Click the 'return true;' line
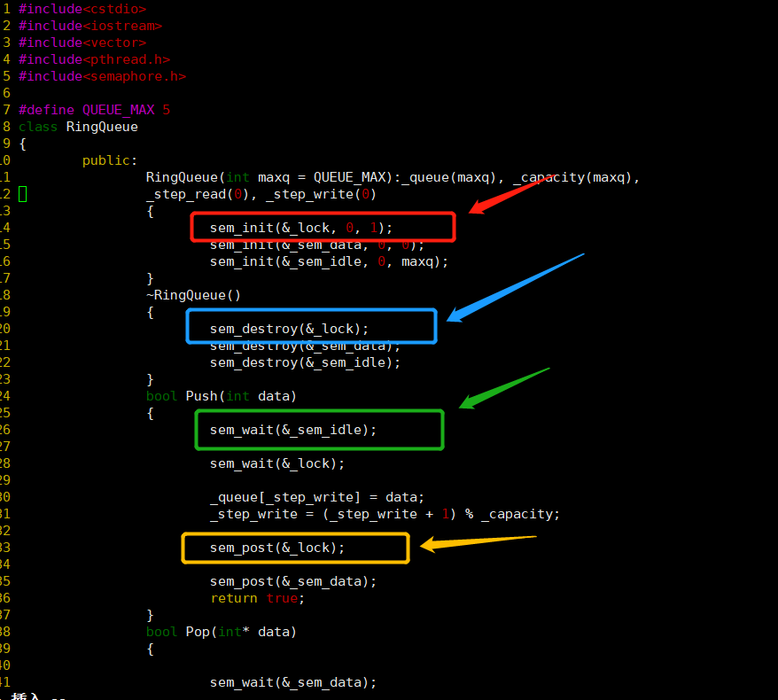The height and width of the screenshot is (700, 778). pos(257,598)
